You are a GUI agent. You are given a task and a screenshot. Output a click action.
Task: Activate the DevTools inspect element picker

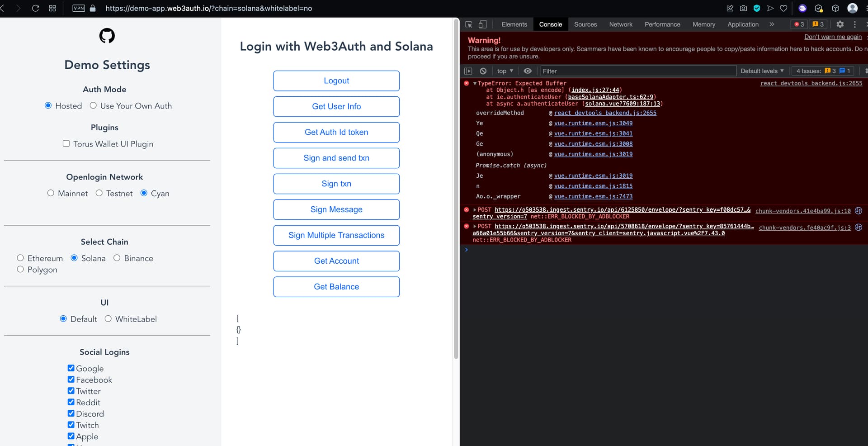pos(469,24)
